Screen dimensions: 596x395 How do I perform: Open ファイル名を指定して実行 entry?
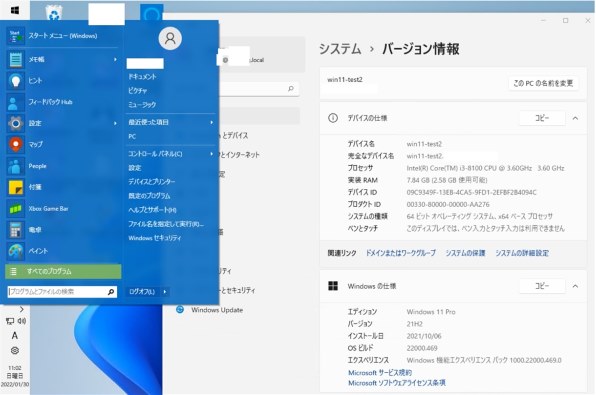point(166,224)
